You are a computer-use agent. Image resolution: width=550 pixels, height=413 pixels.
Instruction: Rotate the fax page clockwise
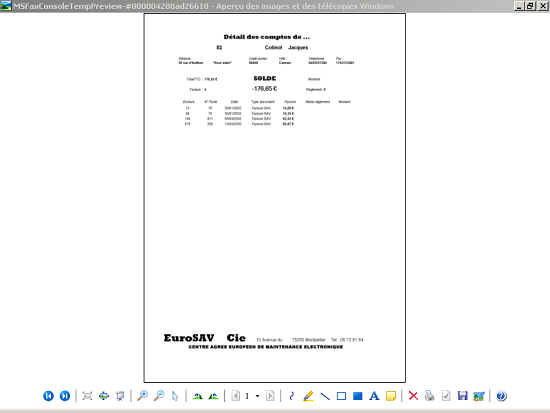[x=197, y=396]
